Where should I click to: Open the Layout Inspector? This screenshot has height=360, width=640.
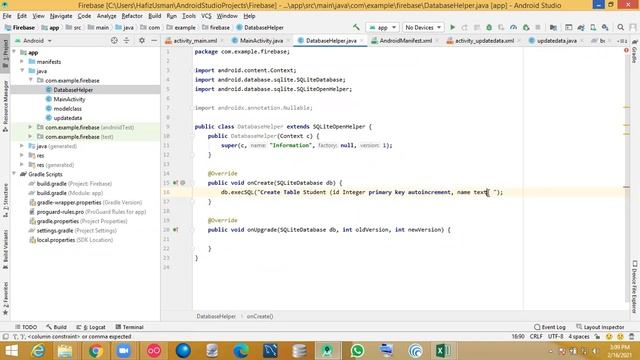pyautogui.click(x=600, y=327)
